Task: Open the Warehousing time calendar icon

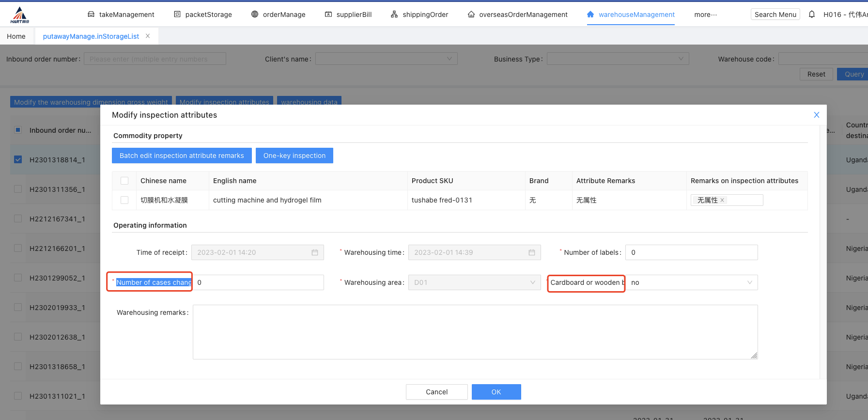Action: tap(531, 252)
